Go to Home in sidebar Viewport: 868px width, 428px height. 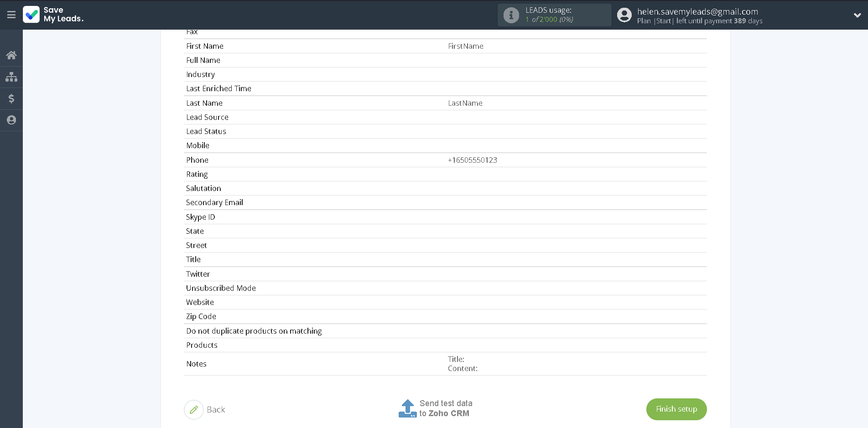pyautogui.click(x=11, y=55)
